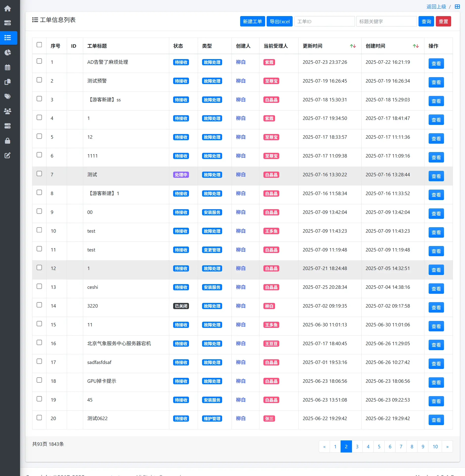The image size is (465, 476).
Task: Select current page 2 in pagination
Action: tap(346, 447)
